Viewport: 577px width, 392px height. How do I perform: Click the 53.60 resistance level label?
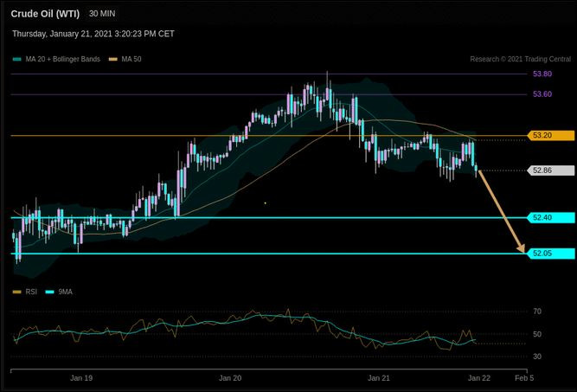tap(542, 94)
